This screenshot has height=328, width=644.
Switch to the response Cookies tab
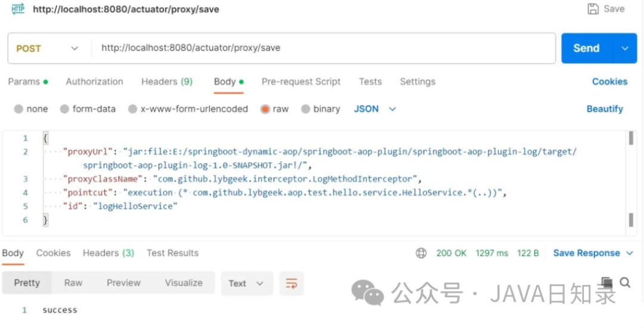pos(54,253)
